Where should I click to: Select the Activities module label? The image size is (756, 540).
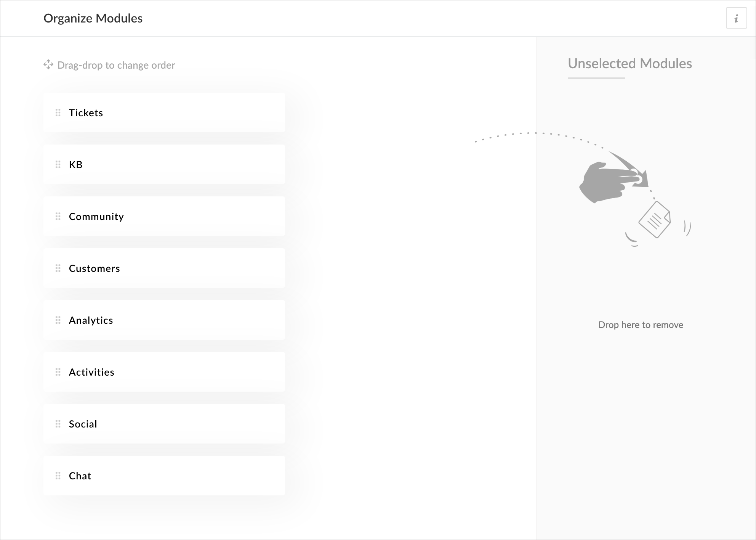(x=91, y=372)
